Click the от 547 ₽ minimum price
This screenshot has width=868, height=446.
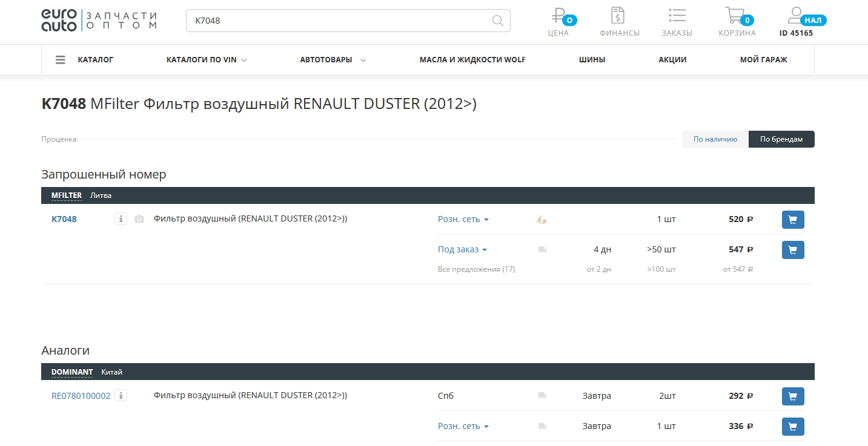pyautogui.click(x=738, y=269)
